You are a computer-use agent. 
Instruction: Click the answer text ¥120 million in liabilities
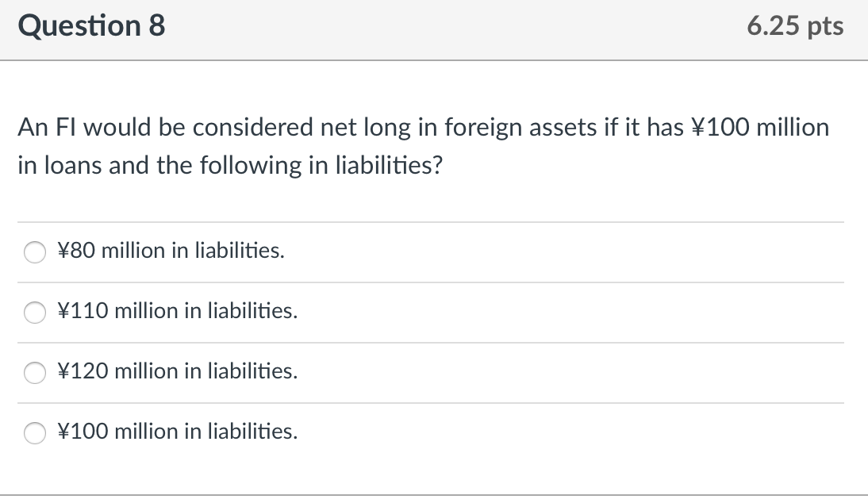tap(178, 371)
